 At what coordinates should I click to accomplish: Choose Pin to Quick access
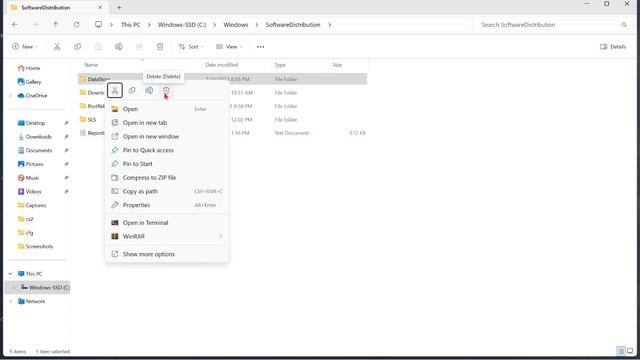167,150
